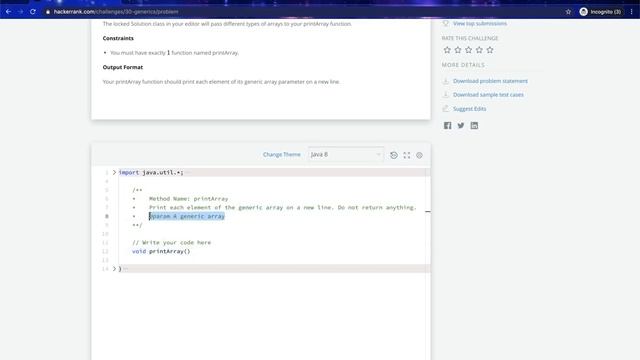This screenshot has width=640, height=360.
Task: Open editor settings gear icon
Action: [x=419, y=155]
